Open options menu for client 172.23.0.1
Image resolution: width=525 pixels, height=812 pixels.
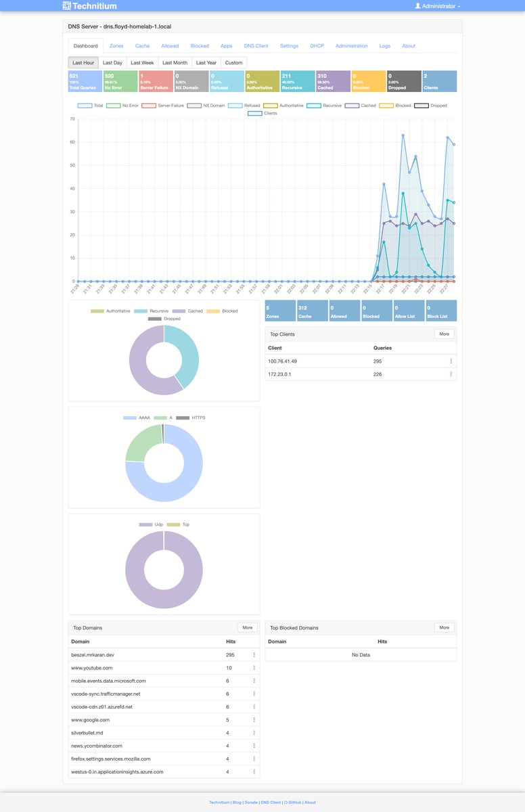click(x=451, y=374)
